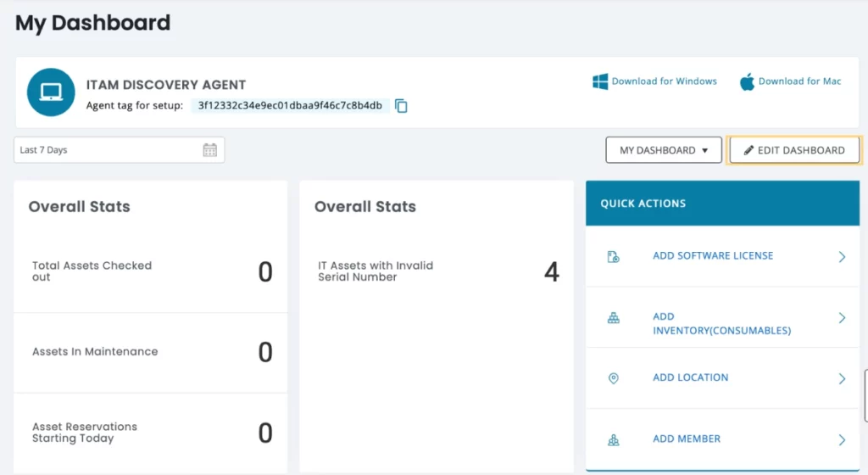Open the MY DASHBOARD dropdown
This screenshot has height=475, width=868.
click(x=663, y=150)
